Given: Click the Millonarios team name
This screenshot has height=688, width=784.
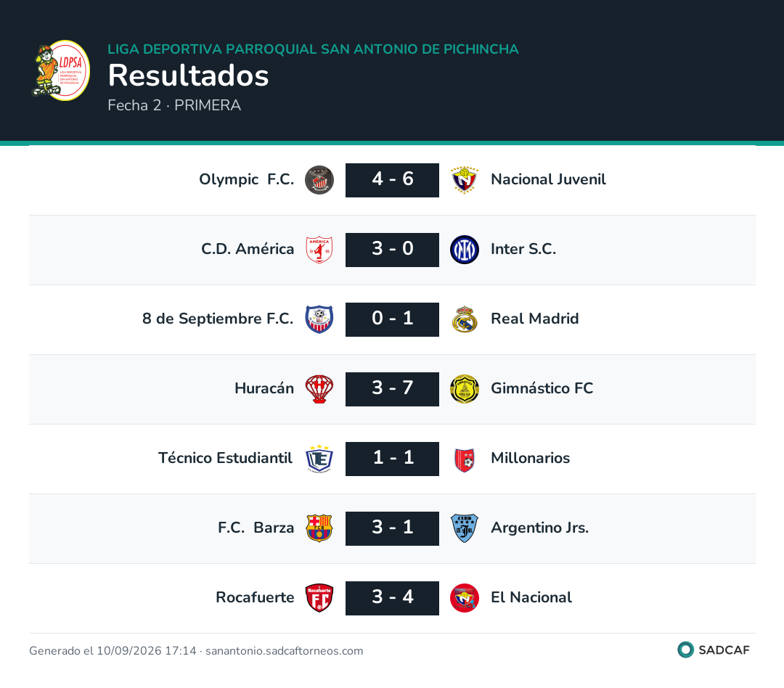Looking at the screenshot, I should coord(531,458).
